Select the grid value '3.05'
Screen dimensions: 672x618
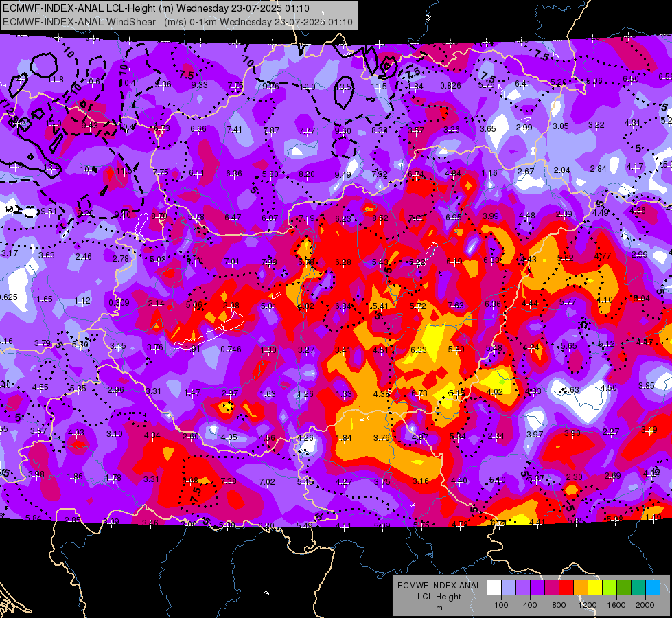pos(560,126)
